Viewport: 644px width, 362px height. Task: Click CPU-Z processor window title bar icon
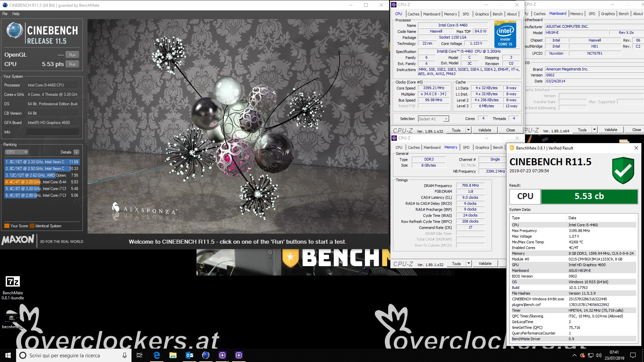(x=394, y=5)
